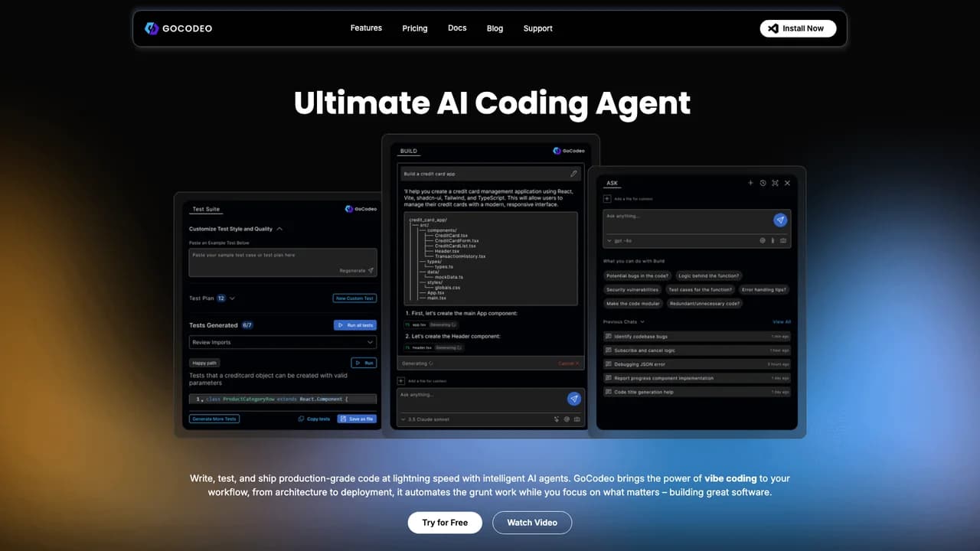This screenshot has width=980, height=551.
Task: Click the sample test case text area
Action: coord(283,262)
